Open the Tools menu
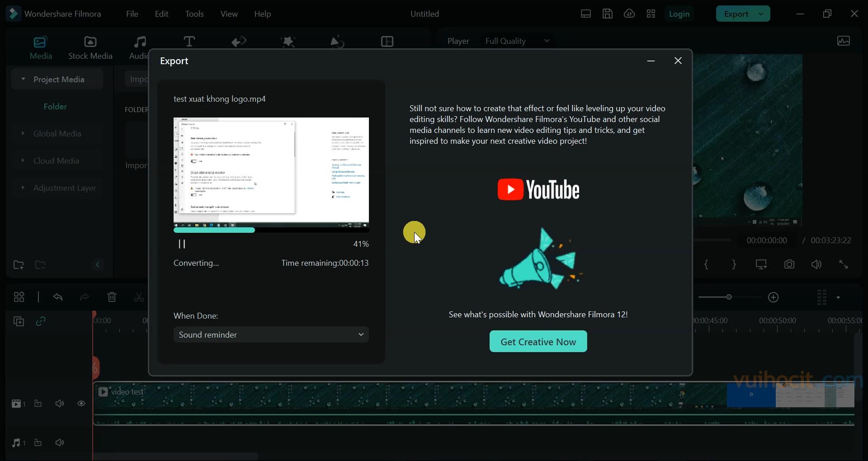 [194, 14]
